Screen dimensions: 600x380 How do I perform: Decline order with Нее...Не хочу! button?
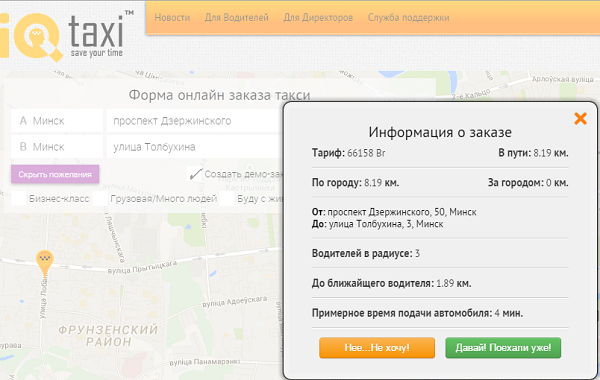tap(377, 347)
